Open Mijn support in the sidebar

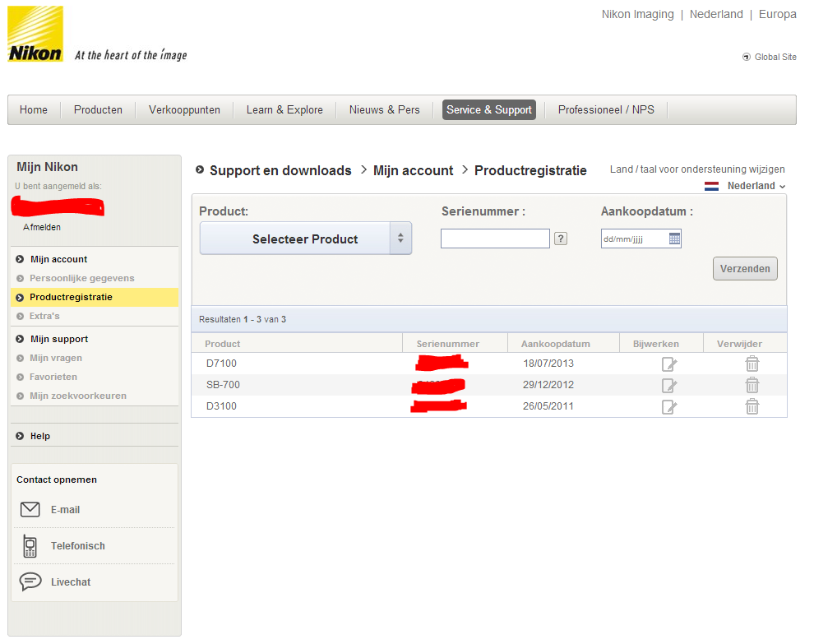(59, 339)
